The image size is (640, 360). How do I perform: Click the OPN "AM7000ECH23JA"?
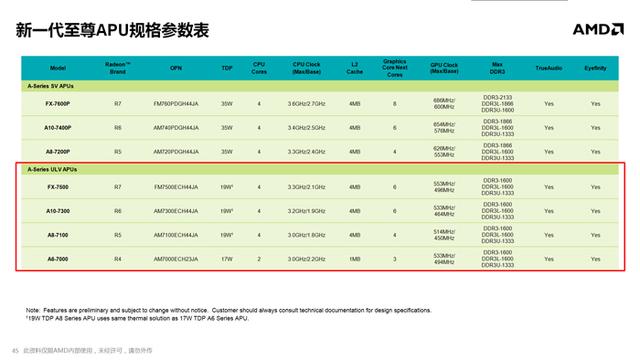click(x=176, y=259)
